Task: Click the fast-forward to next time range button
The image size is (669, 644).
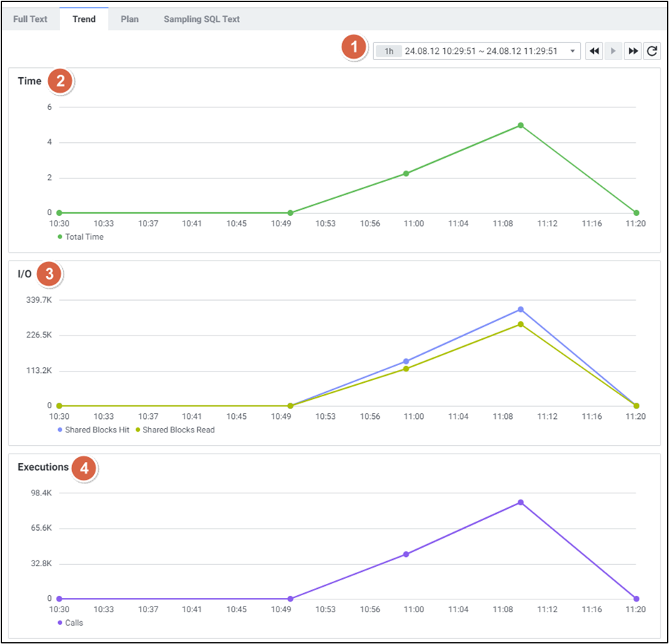Action: (x=632, y=52)
